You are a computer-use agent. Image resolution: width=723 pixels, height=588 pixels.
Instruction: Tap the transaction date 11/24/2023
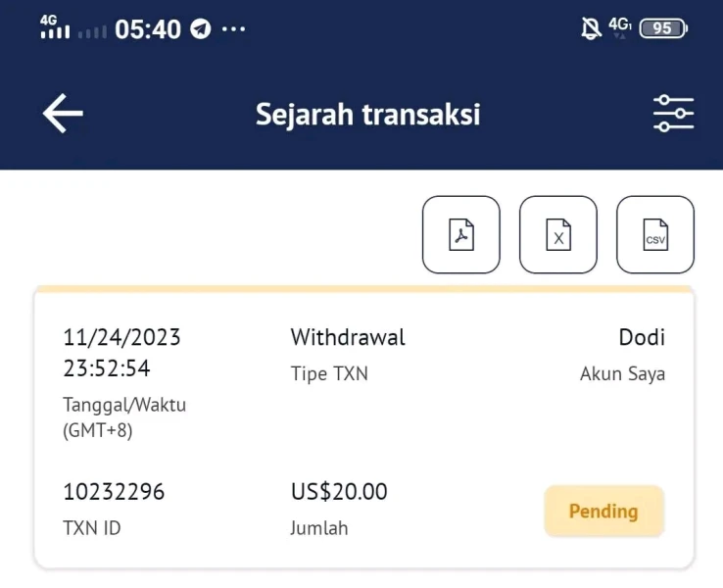pyautogui.click(x=121, y=338)
